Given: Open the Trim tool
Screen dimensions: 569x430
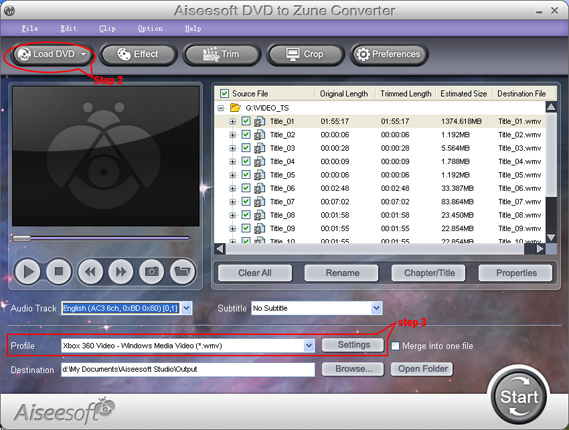Looking at the screenshot, I should (221, 54).
